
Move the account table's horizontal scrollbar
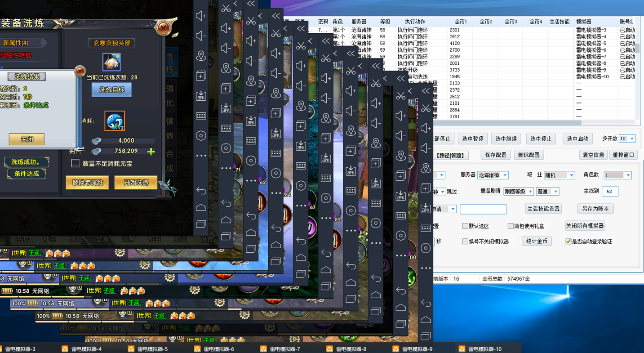506,123
